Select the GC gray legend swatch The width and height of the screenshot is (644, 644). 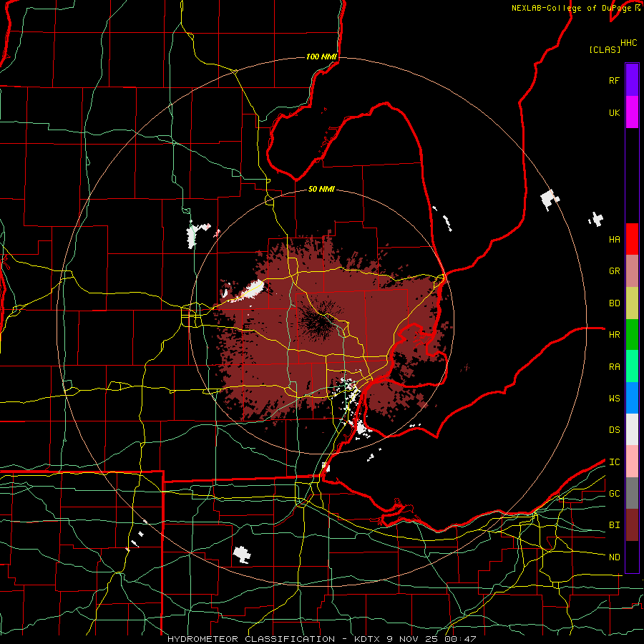click(632, 493)
